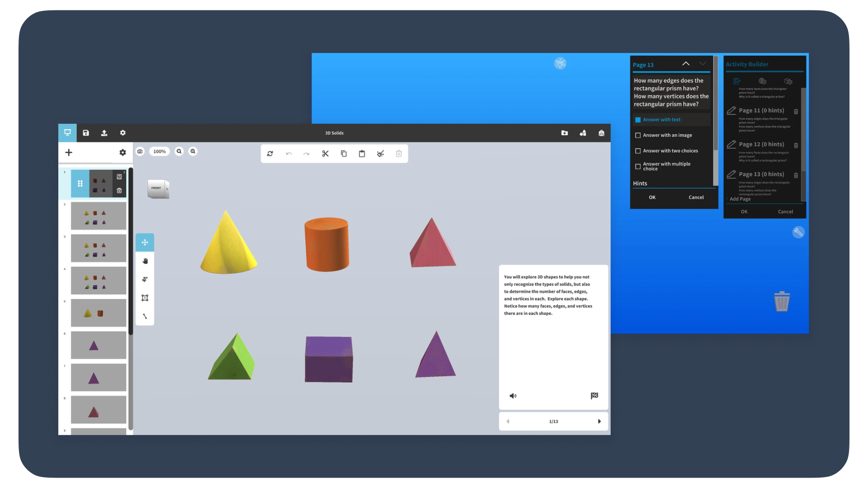
Task: Click OK to confirm Page 13 answer settings
Action: pos(652,197)
